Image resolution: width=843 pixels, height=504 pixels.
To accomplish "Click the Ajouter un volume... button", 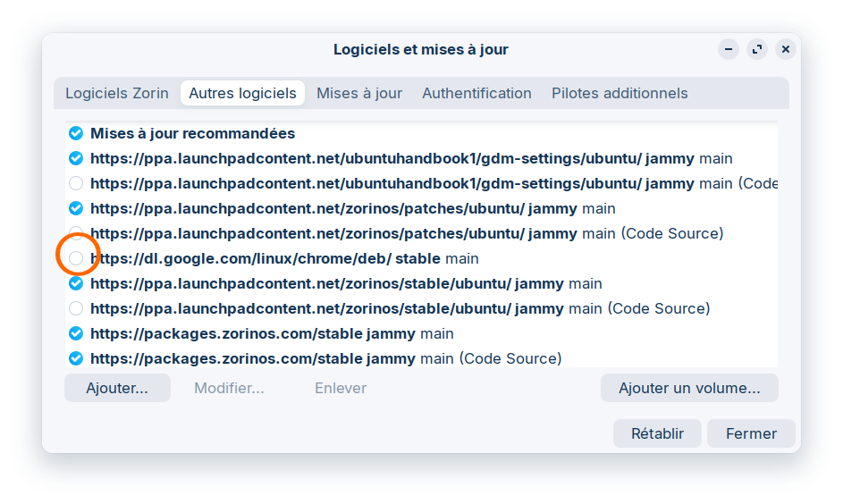I will pyautogui.click(x=689, y=389).
